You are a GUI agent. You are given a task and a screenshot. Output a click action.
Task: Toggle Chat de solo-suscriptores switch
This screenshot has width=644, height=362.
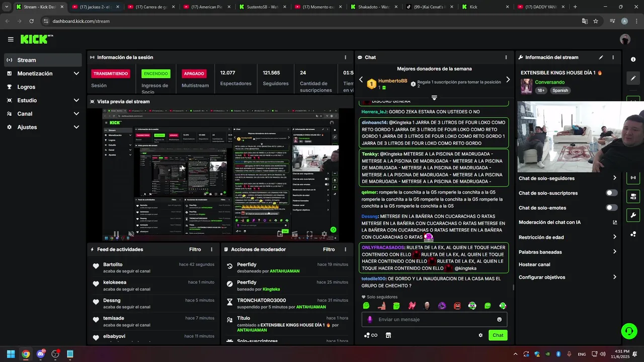pos(611,193)
